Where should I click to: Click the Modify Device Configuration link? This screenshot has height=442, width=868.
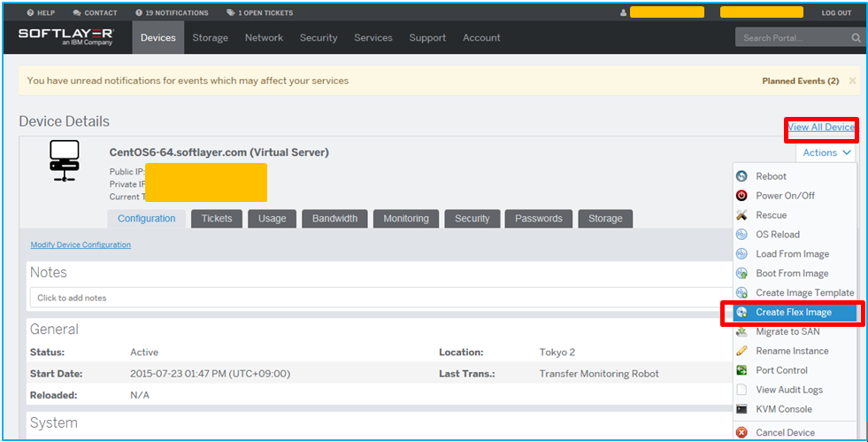pos(81,244)
